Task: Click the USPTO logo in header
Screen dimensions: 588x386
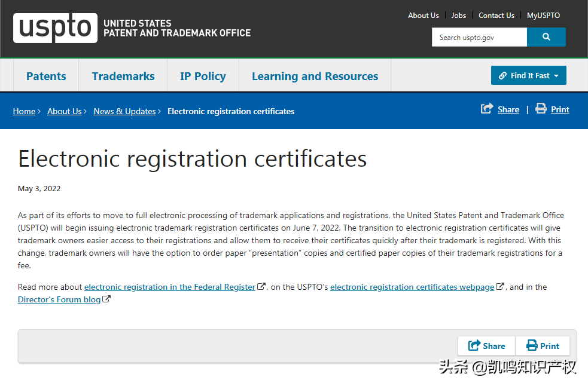Action: coord(55,28)
